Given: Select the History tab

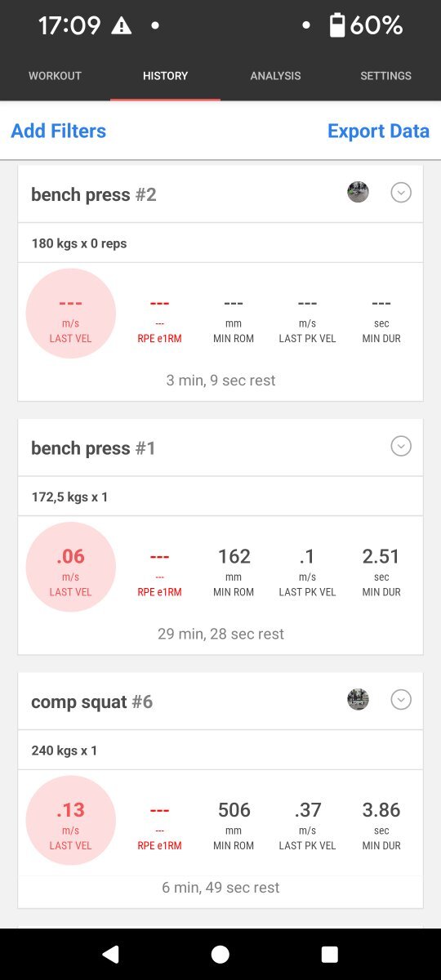Looking at the screenshot, I should tap(165, 76).
